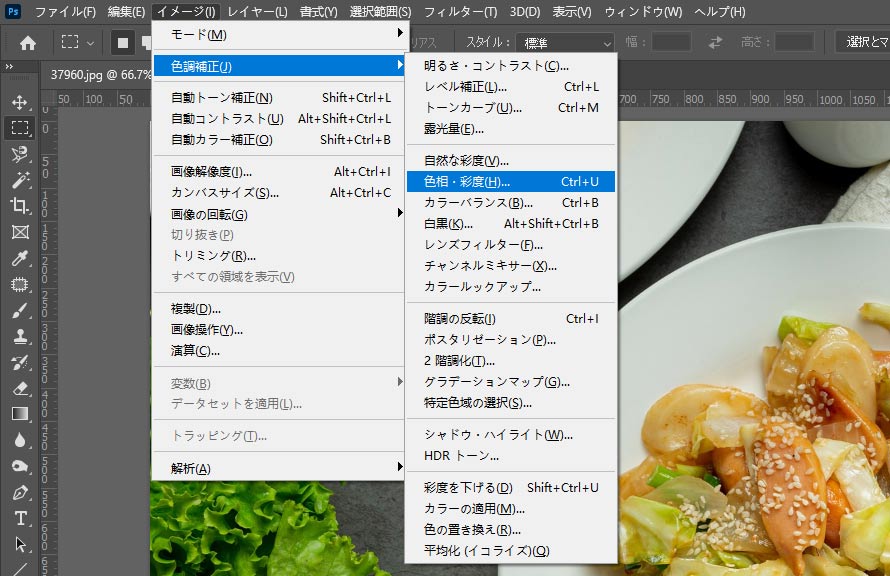
Task: Choose シャドウ・ハイライト(W)...
Action: pyautogui.click(x=511, y=435)
